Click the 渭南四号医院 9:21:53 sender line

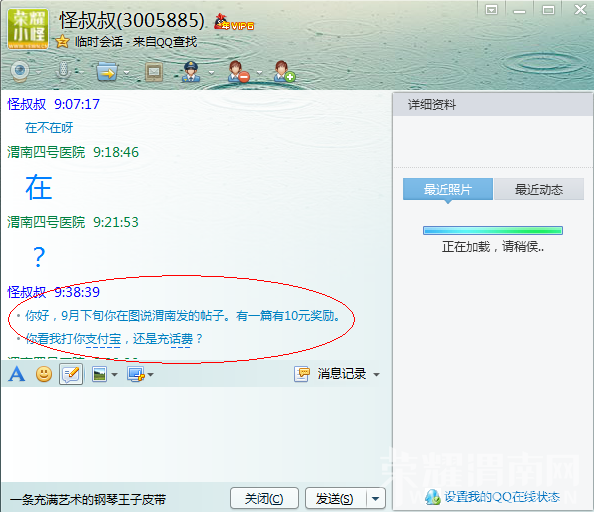coord(73,222)
